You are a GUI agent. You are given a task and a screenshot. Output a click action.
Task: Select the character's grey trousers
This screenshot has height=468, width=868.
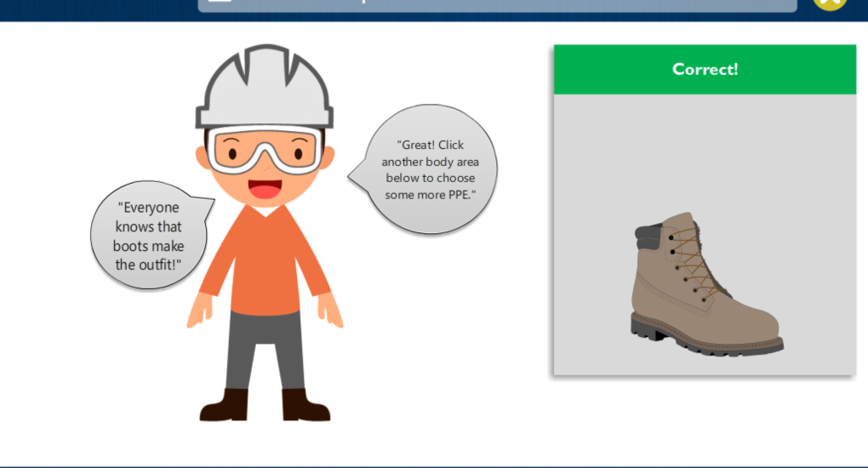coord(266,350)
